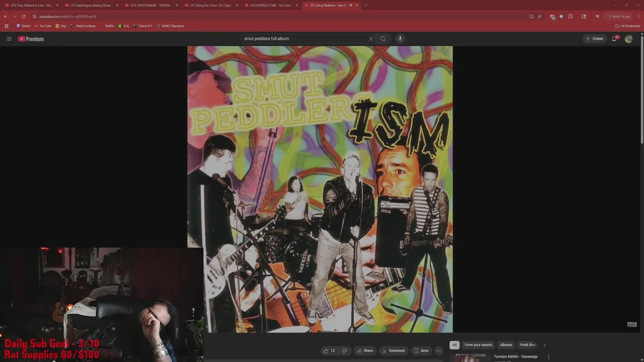The height and width of the screenshot is (362, 644).
Task: Start voice search with microphone icon
Action: tap(400, 39)
